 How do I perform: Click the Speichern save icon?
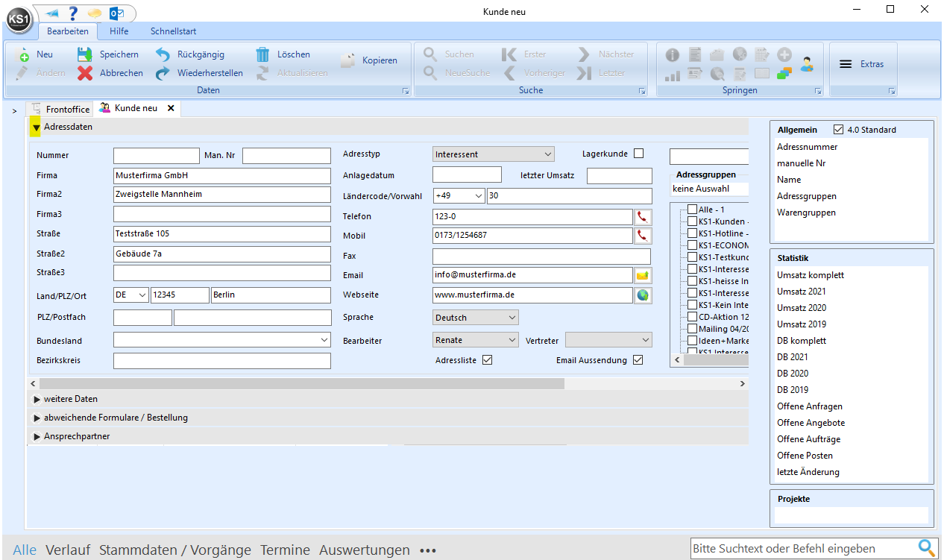click(84, 54)
